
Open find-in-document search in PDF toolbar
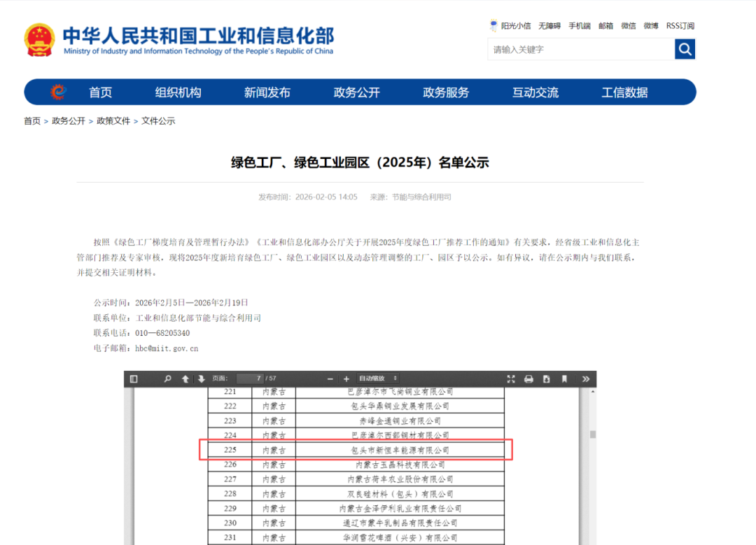(x=167, y=379)
